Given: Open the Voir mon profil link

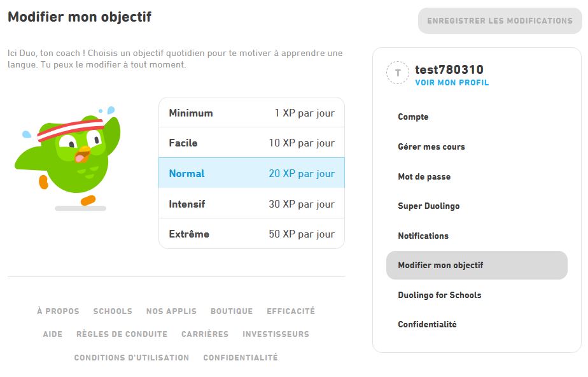Looking at the screenshot, I should coord(452,83).
